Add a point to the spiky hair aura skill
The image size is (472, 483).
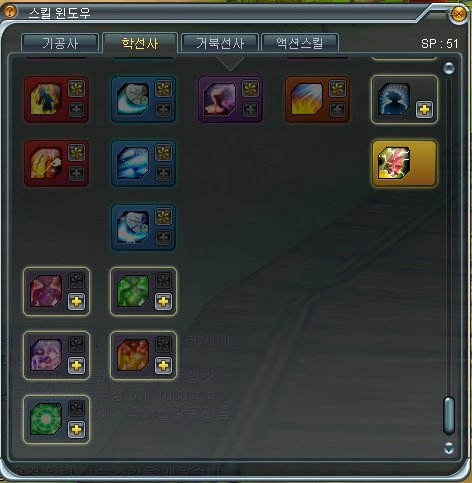click(424, 109)
